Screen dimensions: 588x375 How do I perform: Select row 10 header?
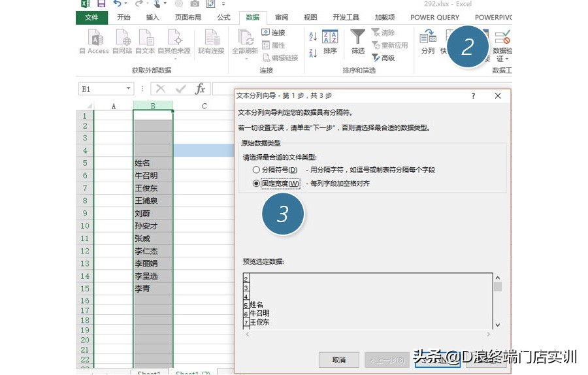[85, 226]
